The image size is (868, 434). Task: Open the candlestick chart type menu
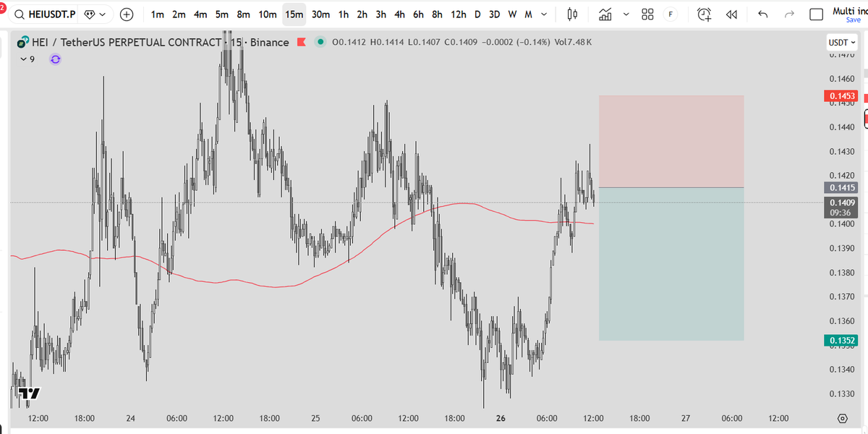coord(573,14)
